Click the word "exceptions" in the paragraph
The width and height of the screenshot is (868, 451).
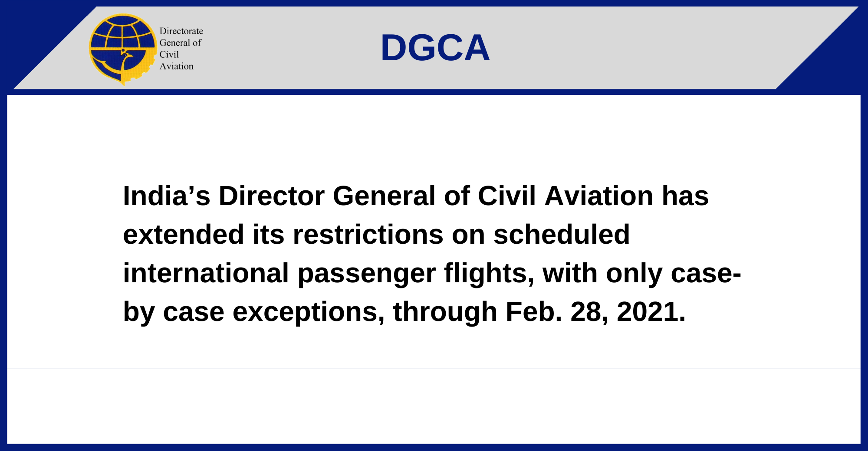[x=308, y=312]
